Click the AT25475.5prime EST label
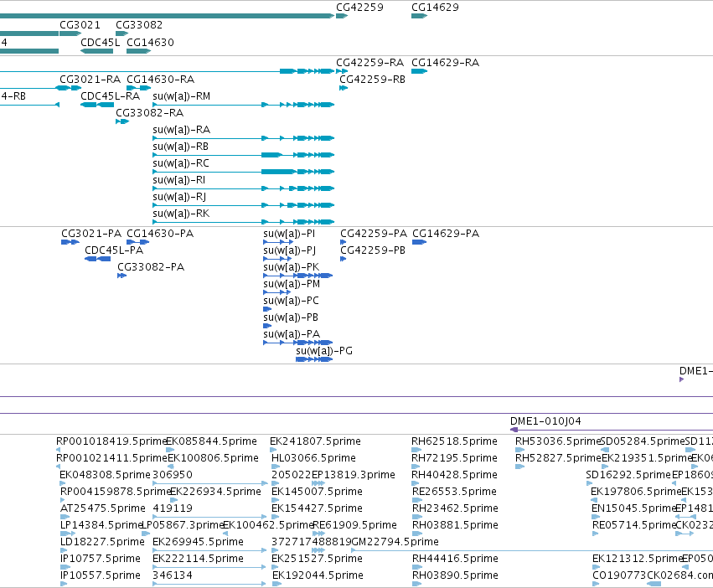Screen dimensions: 713x588 pyautogui.click(x=103, y=508)
